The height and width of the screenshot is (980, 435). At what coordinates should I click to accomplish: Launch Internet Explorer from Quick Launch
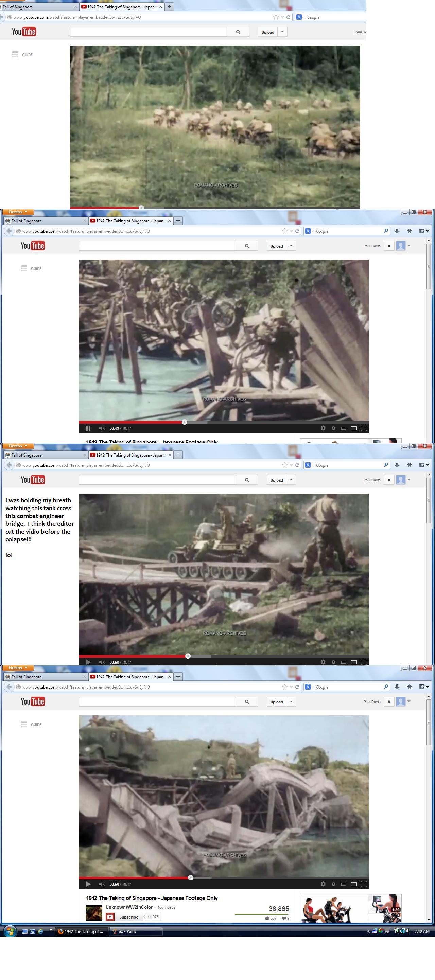pyautogui.click(x=40, y=931)
